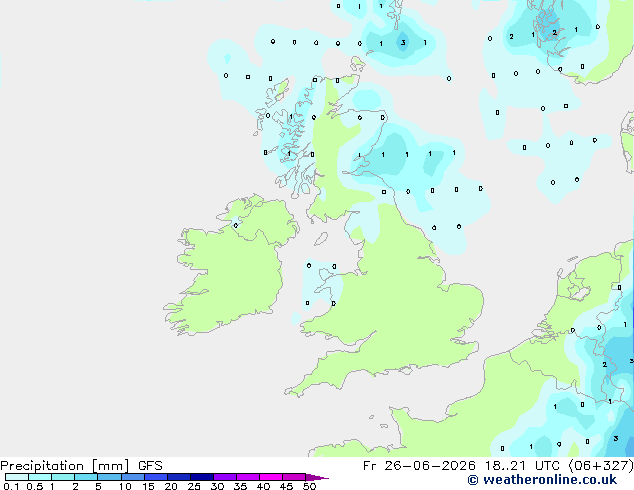Select the '3' value north of Scotland

[x=403, y=42]
